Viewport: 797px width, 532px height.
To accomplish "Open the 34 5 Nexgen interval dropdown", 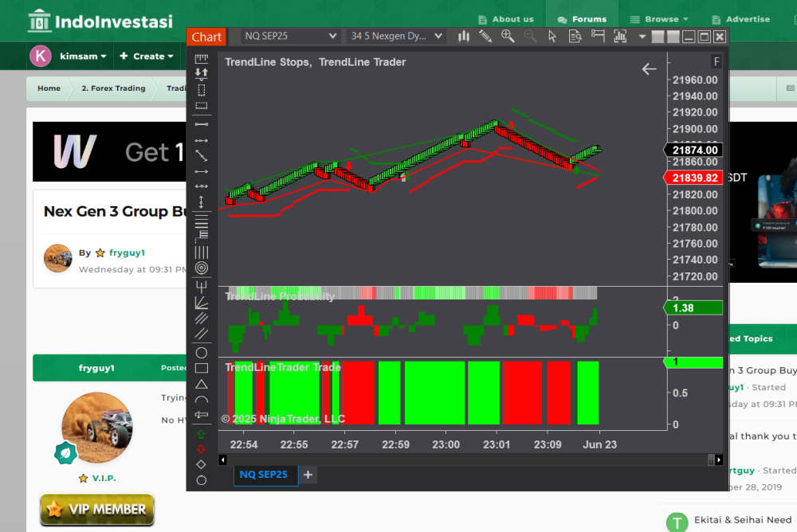I will (396, 37).
